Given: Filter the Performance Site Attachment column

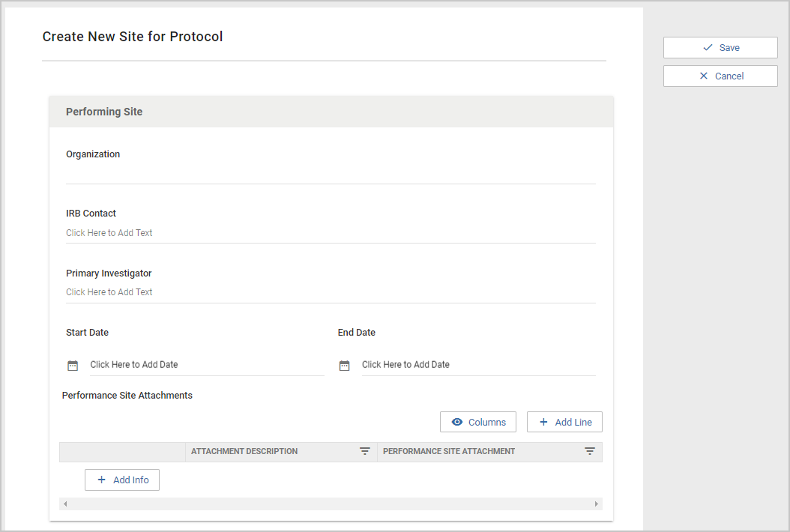Looking at the screenshot, I should point(589,451).
